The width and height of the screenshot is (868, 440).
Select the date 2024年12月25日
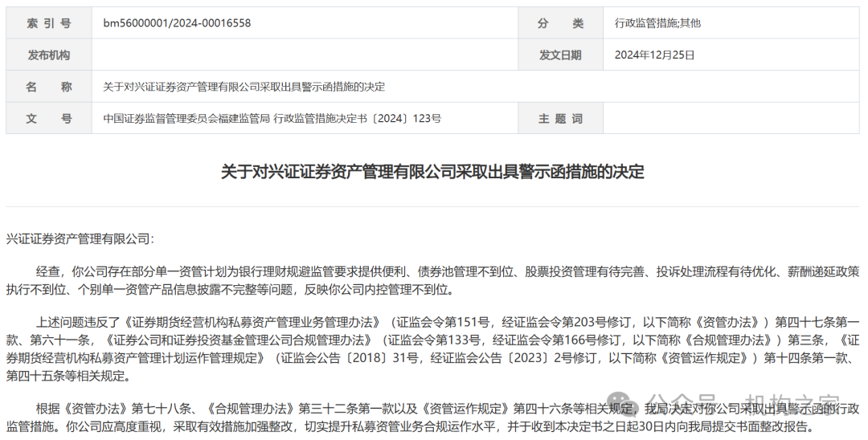654,55
